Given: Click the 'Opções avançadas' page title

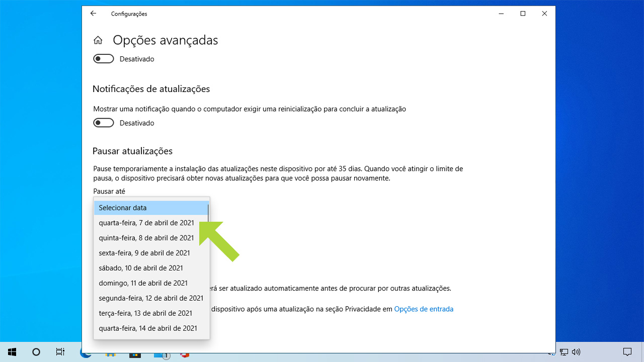Looking at the screenshot, I should (165, 40).
